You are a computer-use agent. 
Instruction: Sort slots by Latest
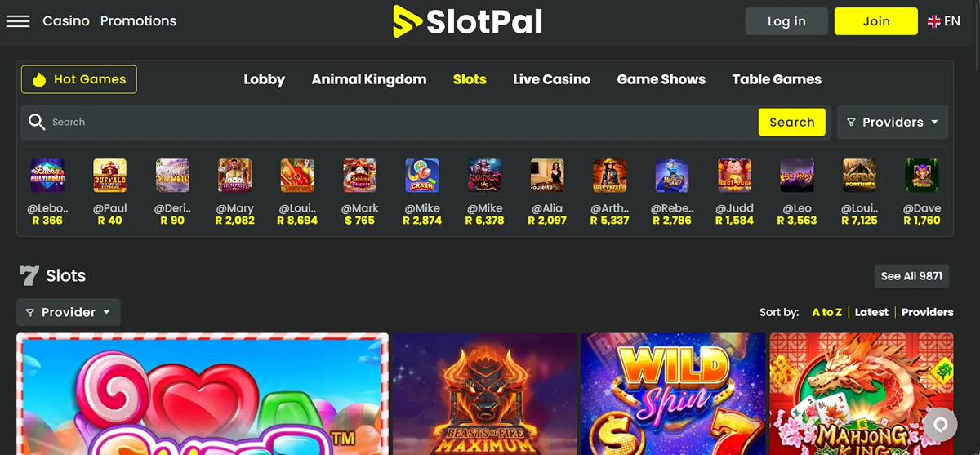(x=871, y=312)
